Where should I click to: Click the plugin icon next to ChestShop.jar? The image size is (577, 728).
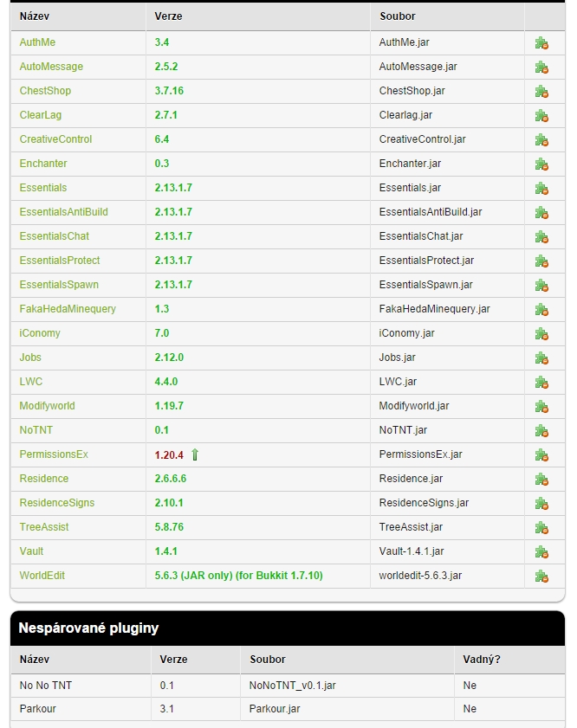[541, 92]
